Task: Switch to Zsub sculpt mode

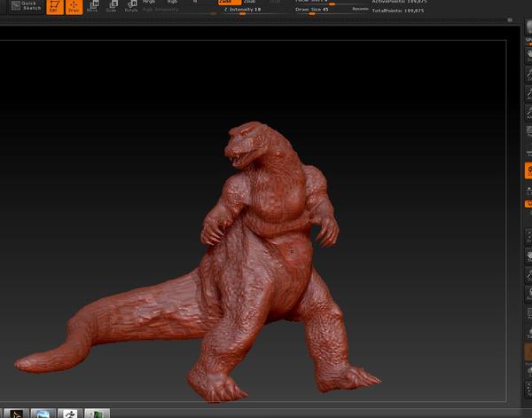Action: tap(249, 2)
